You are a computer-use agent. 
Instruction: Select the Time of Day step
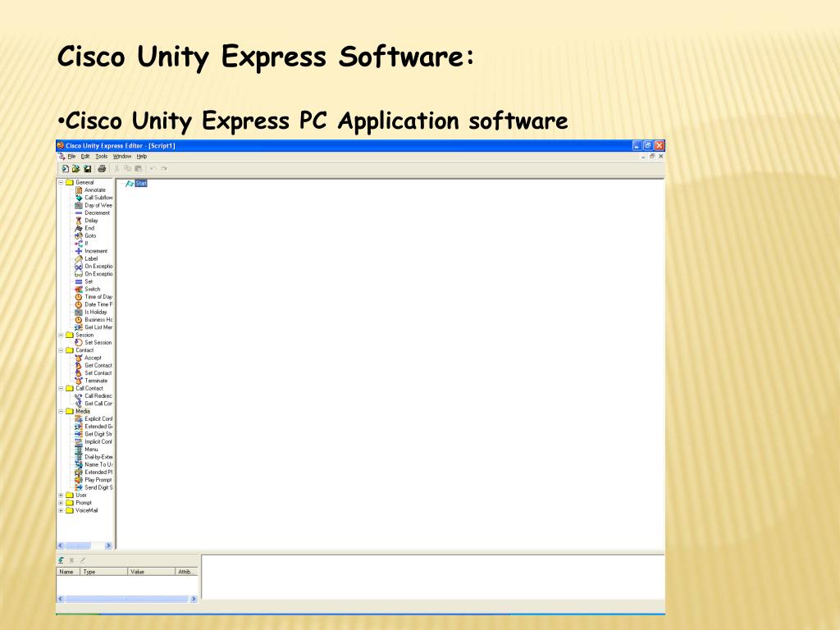coord(94,297)
